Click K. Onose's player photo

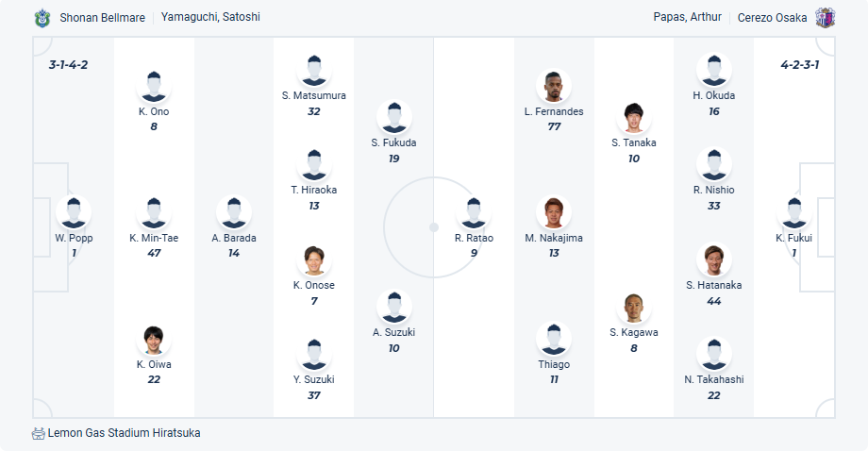(x=314, y=260)
